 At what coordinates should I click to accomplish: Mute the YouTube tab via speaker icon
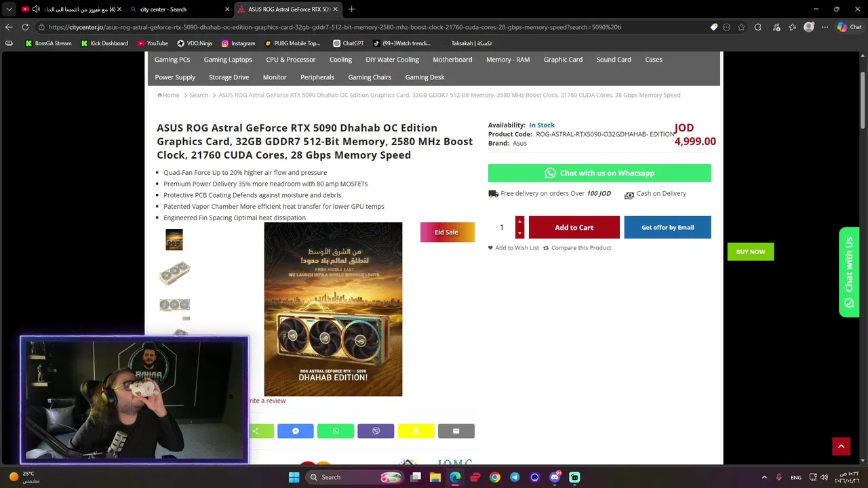(x=36, y=9)
